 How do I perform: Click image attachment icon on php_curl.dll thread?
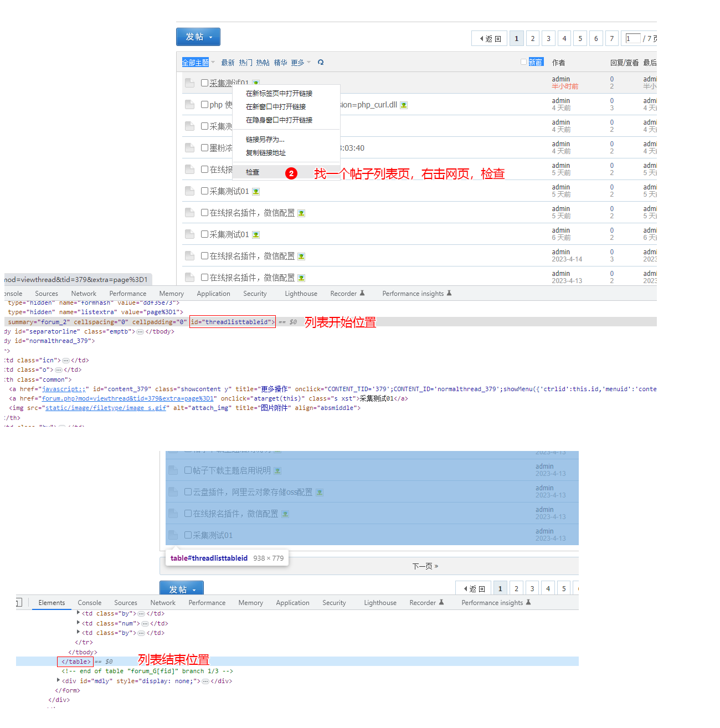[404, 105]
